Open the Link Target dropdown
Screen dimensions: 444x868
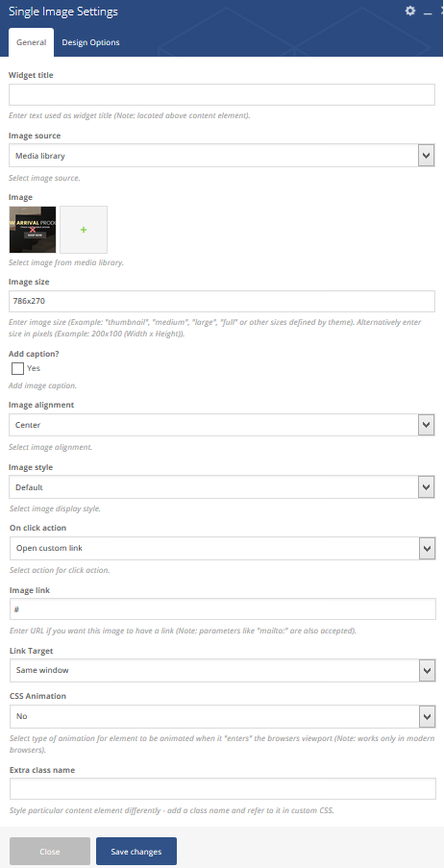pos(223,670)
